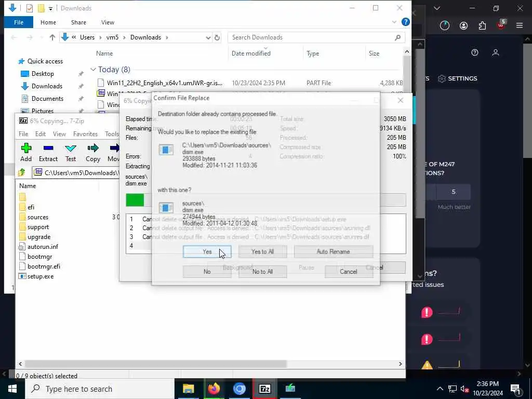532x399 pixels.
Task: Cancel the Confirm File Replace dialog
Action: tap(349, 271)
